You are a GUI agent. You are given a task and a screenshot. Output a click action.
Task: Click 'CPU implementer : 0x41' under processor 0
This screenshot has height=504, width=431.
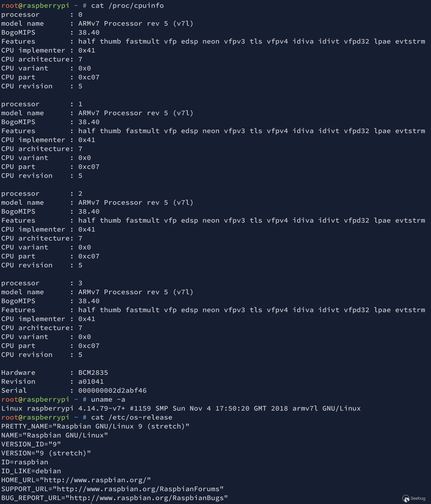48,50
